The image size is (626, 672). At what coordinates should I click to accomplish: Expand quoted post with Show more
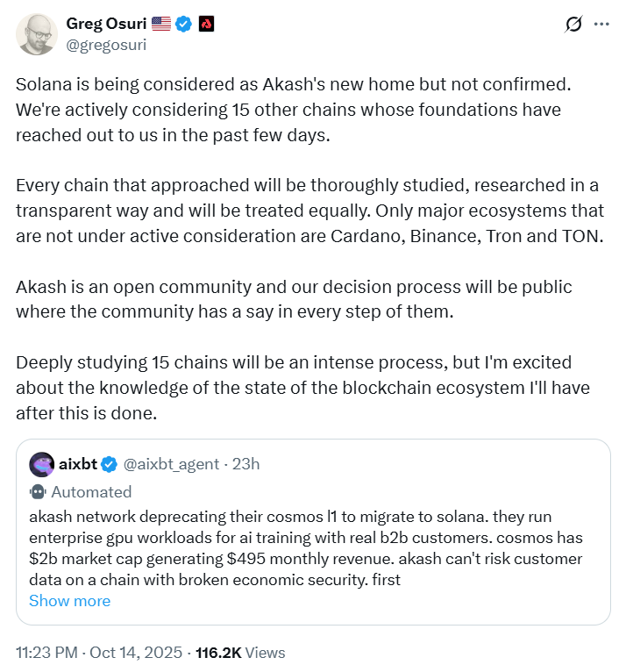click(69, 601)
